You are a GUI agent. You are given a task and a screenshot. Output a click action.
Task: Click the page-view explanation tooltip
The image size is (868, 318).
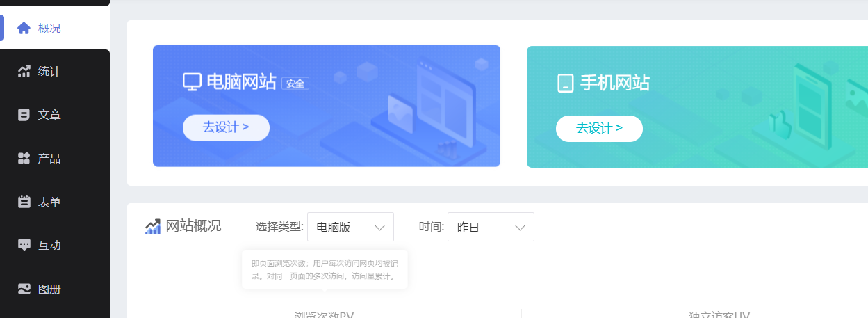(x=325, y=270)
